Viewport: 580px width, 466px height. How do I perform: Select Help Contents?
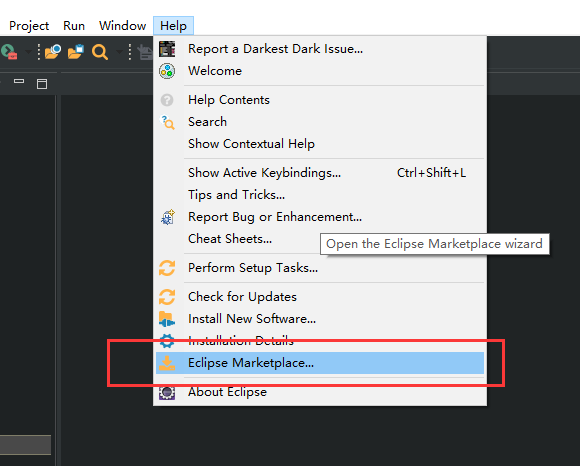[320, 100]
